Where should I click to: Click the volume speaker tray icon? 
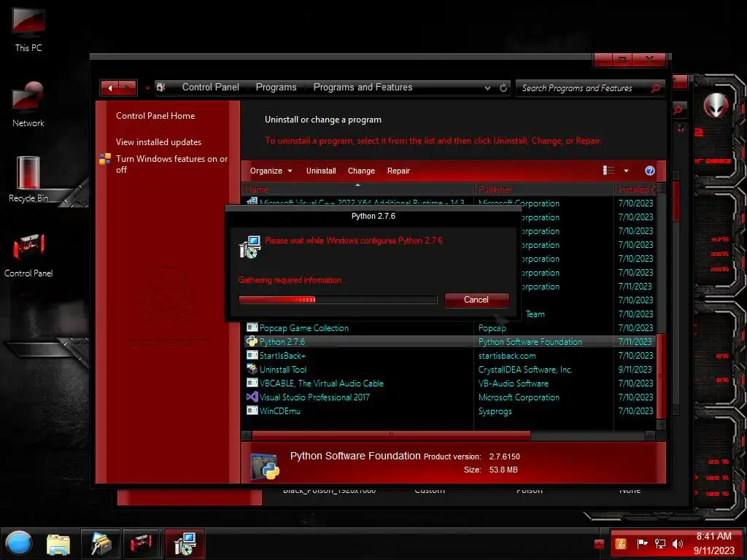677,544
